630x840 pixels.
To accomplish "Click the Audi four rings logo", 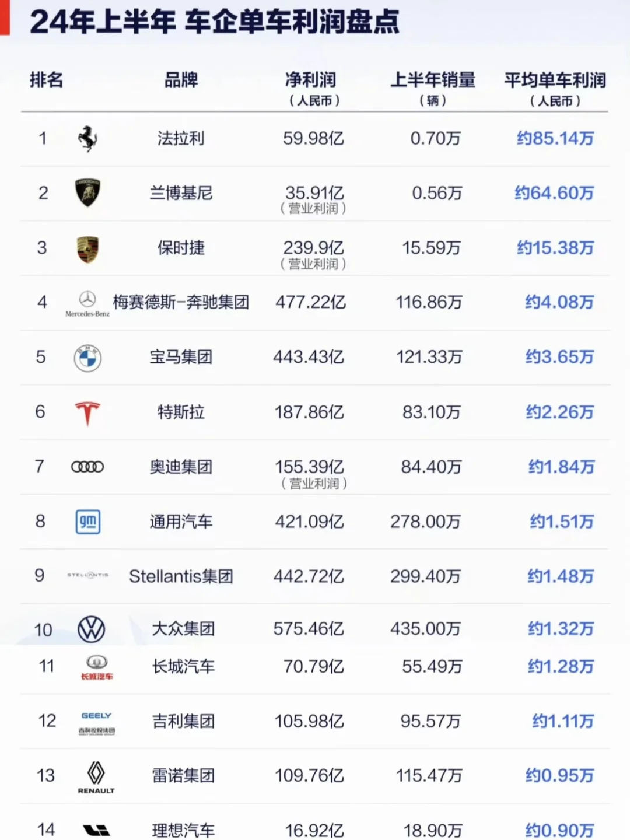I will pos(87,467).
